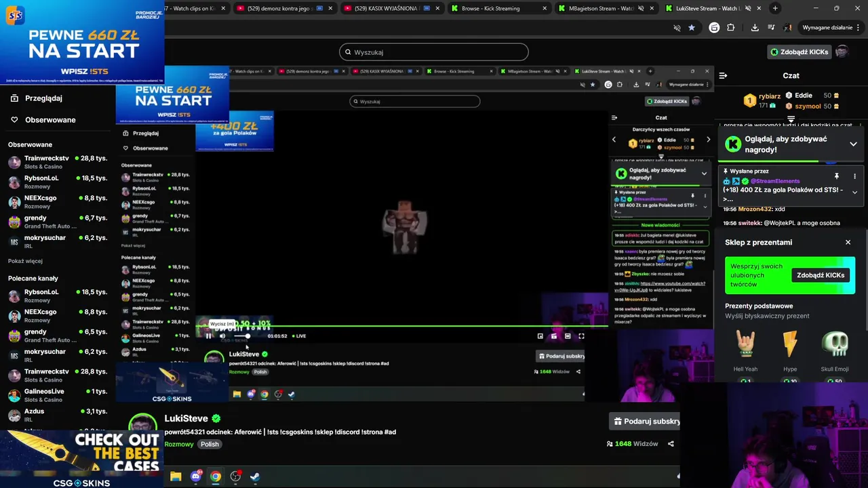Click left arrow of inner chat leaderboard
This screenshot has height=488, width=868.
(614, 140)
